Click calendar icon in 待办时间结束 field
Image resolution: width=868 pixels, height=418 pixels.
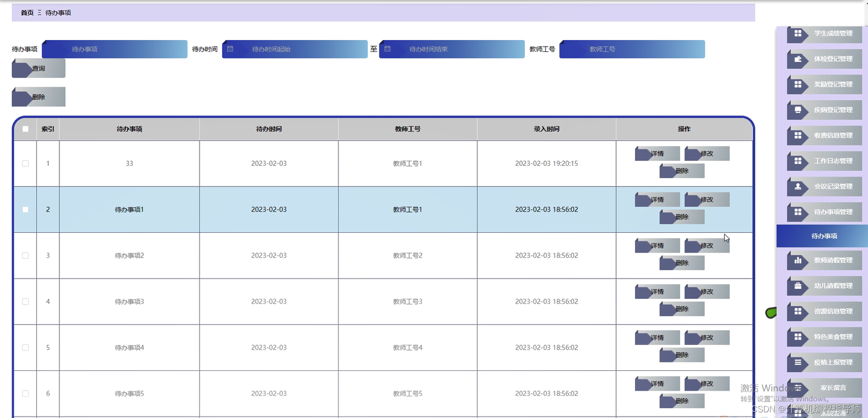click(x=387, y=49)
